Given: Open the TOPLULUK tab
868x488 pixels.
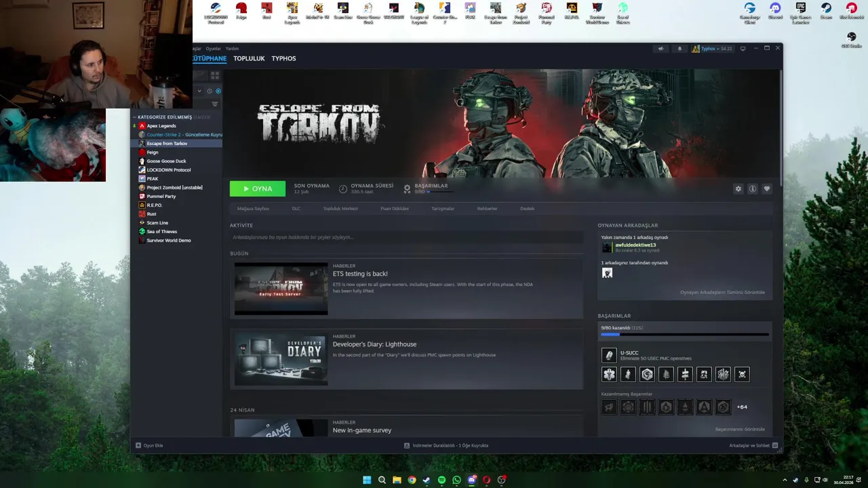Looking at the screenshot, I should 249,58.
